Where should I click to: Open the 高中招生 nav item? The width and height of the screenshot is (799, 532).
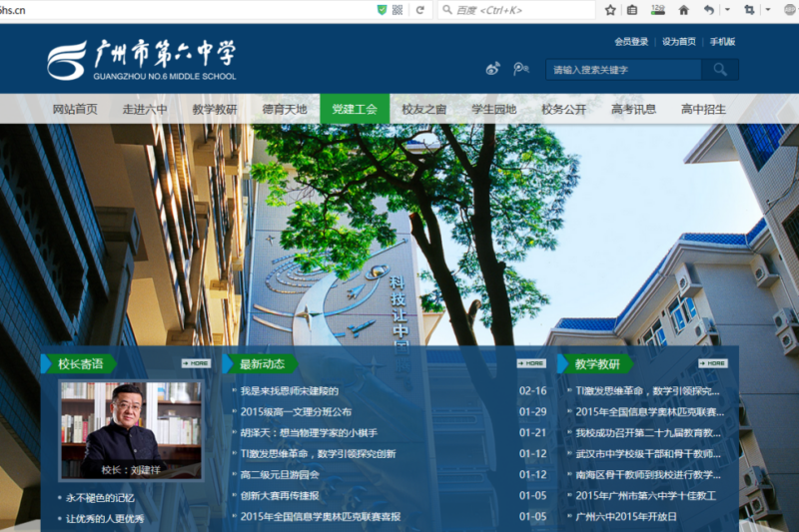[703, 109]
